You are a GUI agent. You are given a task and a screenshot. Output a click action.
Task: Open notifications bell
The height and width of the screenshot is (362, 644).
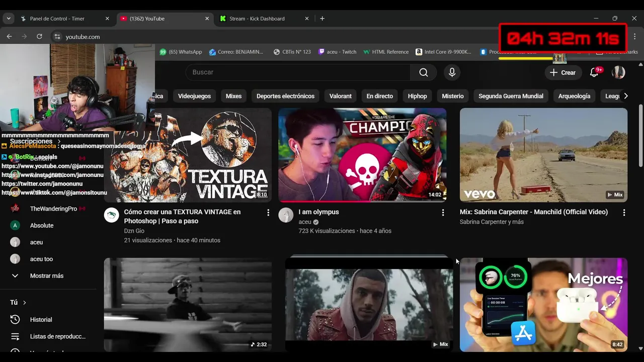[594, 72]
